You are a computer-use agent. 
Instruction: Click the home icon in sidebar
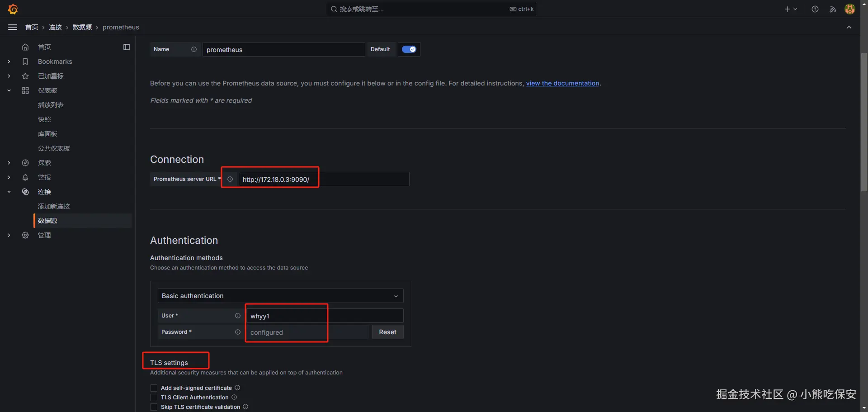(x=25, y=47)
